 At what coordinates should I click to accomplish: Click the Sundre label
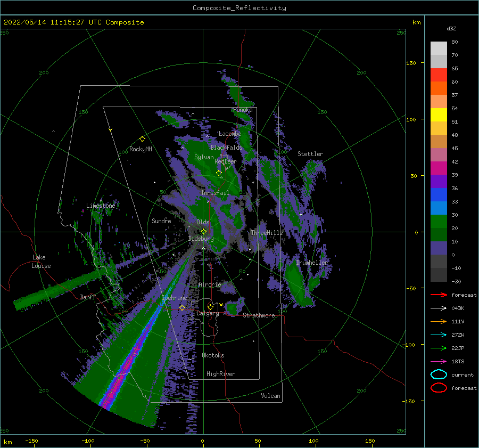161,221
